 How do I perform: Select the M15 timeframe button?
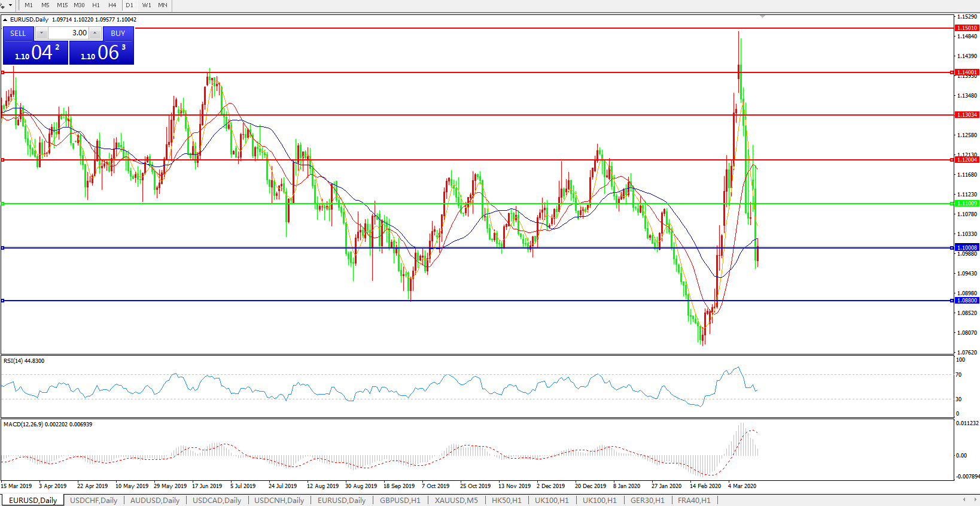(x=62, y=5)
